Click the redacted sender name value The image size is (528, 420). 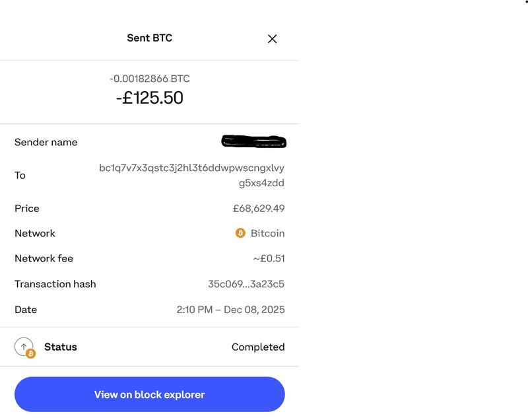pyautogui.click(x=254, y=141)
